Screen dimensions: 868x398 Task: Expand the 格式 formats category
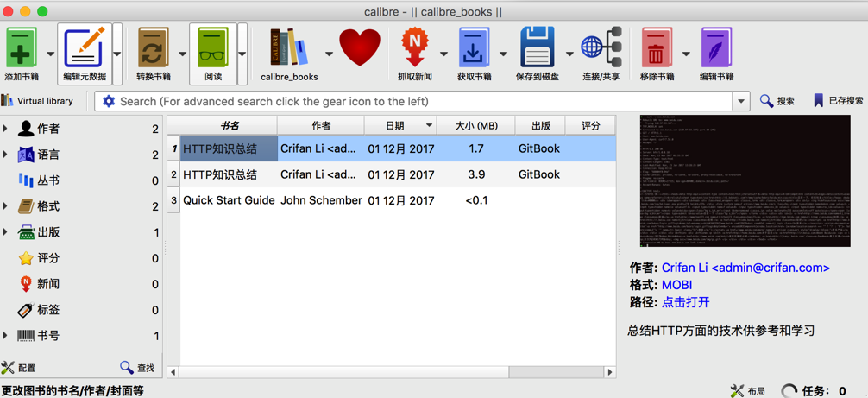(x=5, y=206)
